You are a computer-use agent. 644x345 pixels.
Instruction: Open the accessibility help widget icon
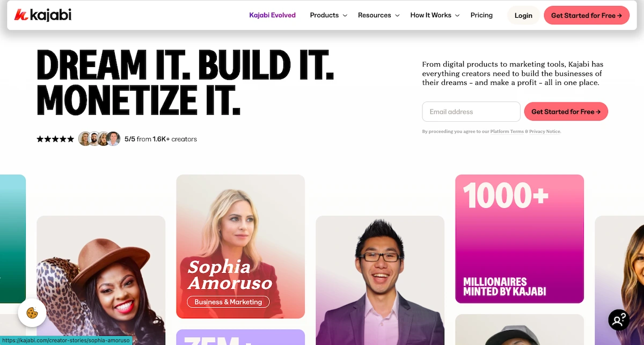tap(619, 320)
